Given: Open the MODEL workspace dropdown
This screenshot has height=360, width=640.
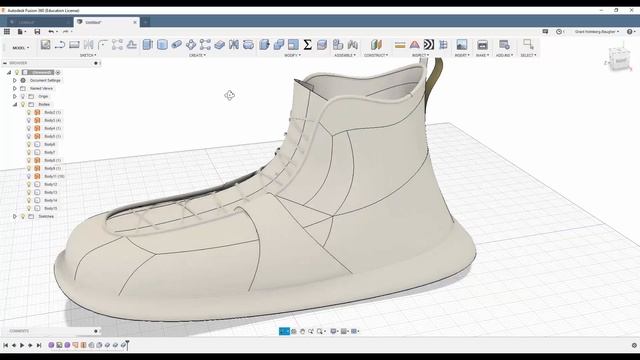Looking at the screenshot, I should [x=20, y=48].
